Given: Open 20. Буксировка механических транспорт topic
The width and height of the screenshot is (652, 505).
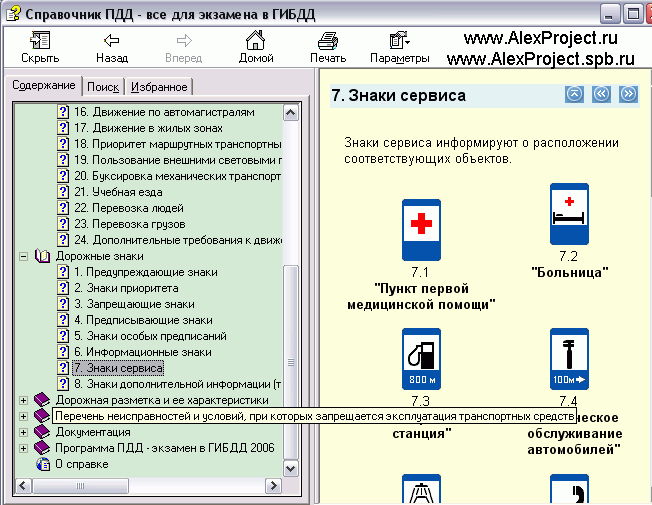Looking at the screenshot, I should [178, 176].
